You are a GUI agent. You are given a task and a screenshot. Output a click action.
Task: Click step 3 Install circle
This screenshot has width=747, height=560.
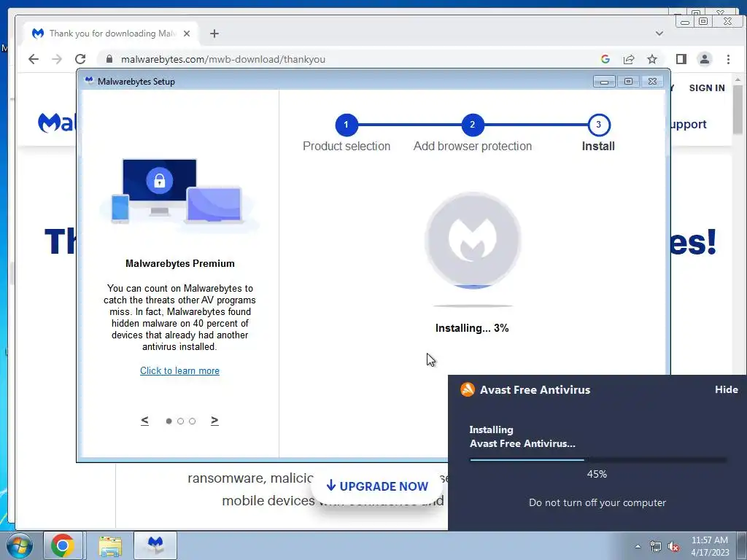coord(599,125)
